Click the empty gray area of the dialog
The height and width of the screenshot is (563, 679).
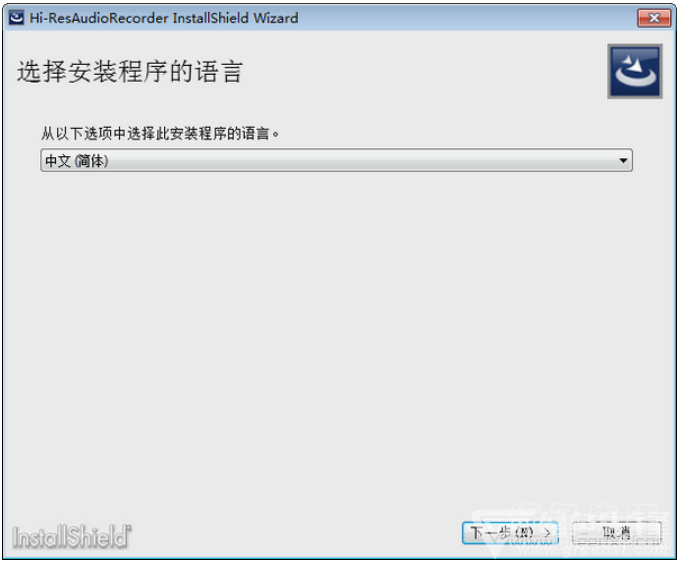(x=338, y=338)
